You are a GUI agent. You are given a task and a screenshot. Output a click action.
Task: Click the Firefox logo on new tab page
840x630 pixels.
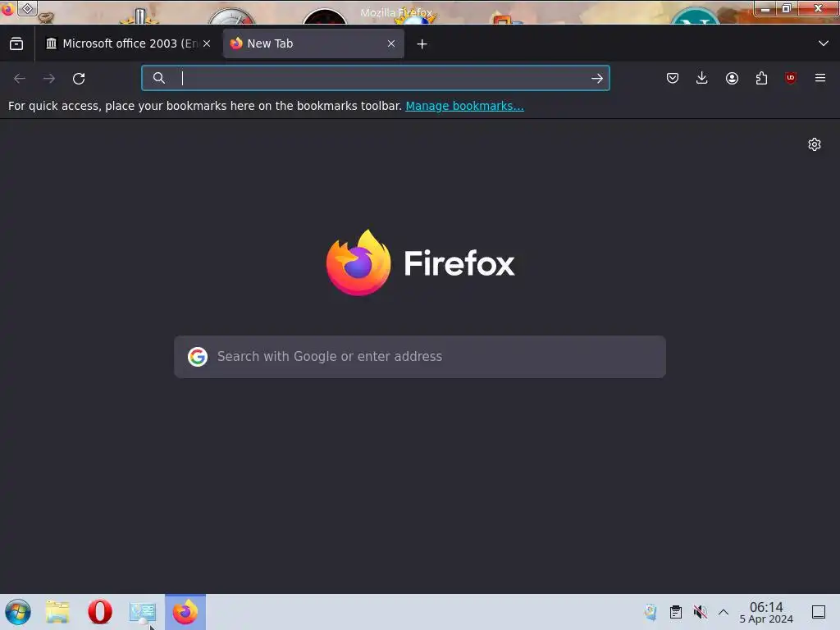tap(420, 262)
